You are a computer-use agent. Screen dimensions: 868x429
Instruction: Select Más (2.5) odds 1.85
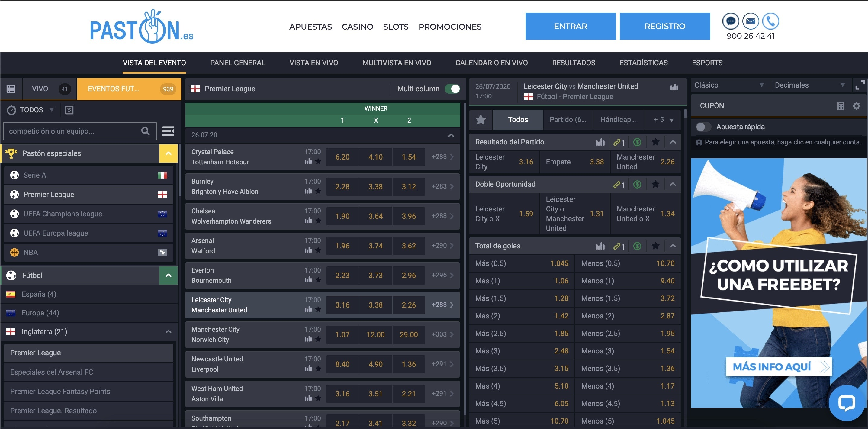tap(522, 334)
